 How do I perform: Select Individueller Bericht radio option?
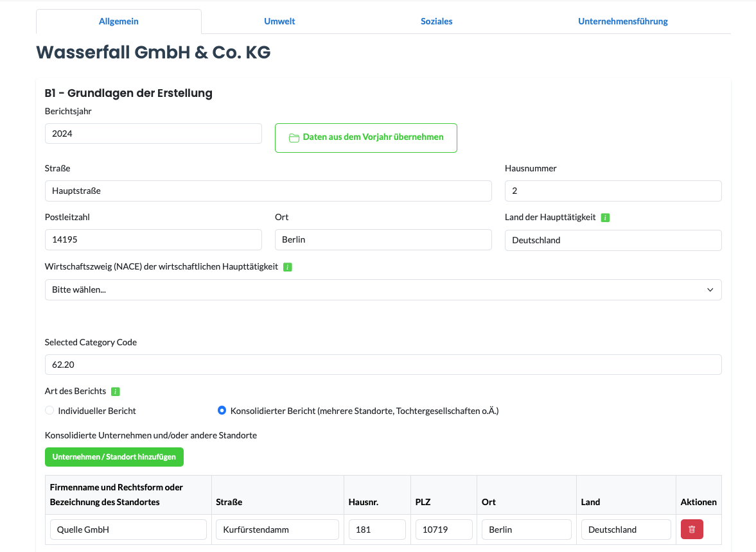pyautogui.click(x=49, y=411)
